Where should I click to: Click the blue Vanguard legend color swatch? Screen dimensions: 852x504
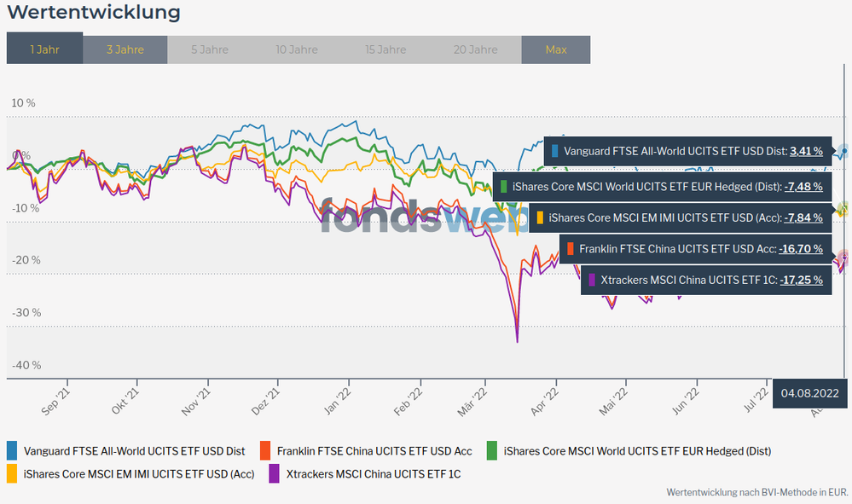12,451
